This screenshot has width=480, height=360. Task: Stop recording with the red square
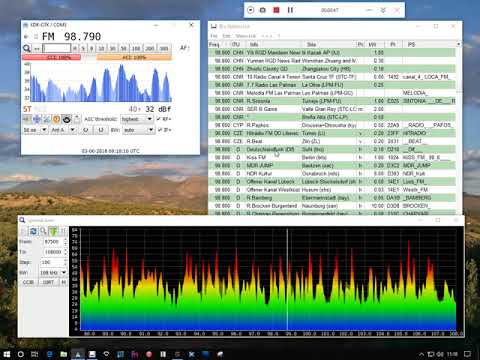[x=276, y=10]
